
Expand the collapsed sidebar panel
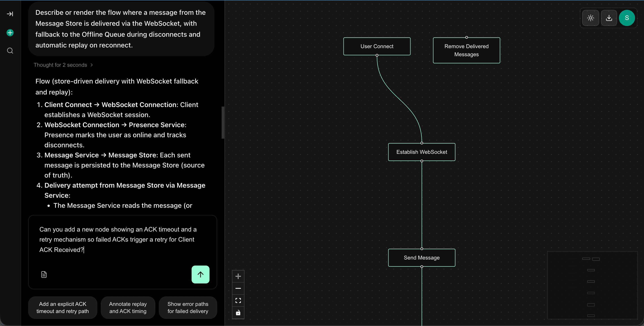tap(10, 14)
